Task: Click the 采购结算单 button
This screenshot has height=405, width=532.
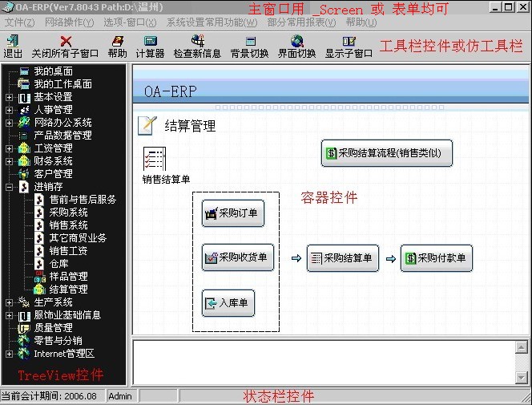Action: [343, 258]
